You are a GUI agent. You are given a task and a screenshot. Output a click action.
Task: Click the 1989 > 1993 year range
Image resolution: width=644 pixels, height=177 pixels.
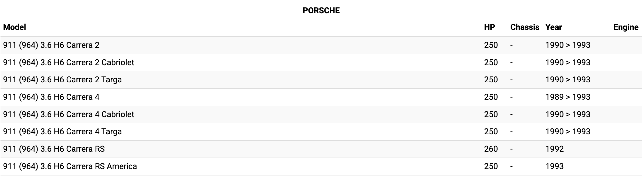click(x=568, y=97)
